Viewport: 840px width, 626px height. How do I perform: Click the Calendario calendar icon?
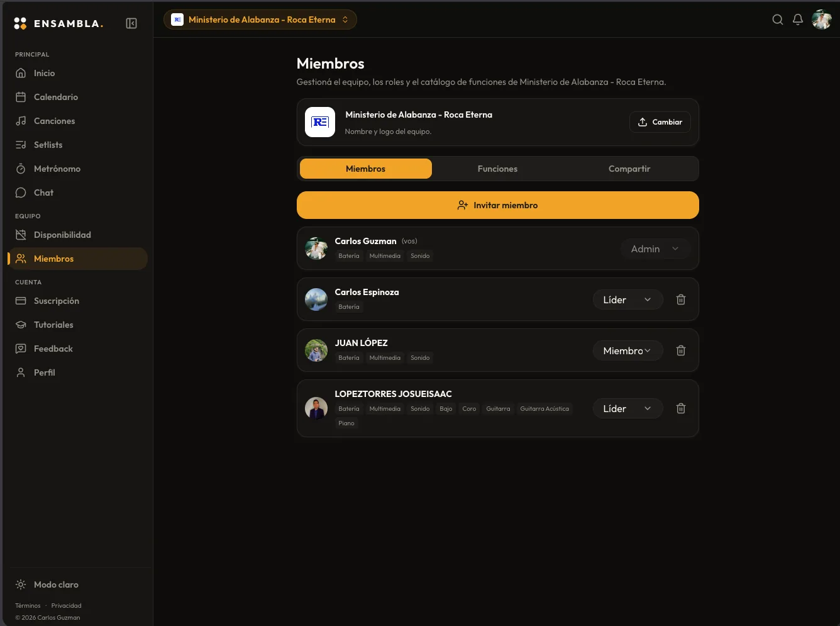[x=21, y=97]
